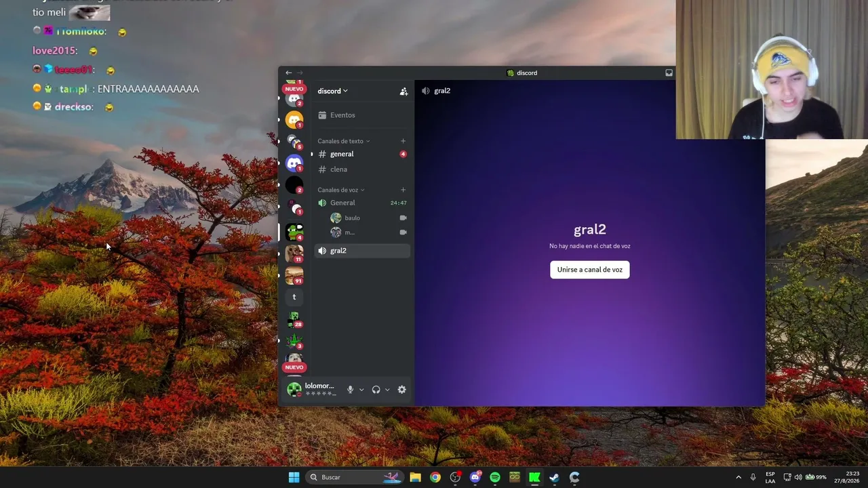Add a channel to Canales de texto
868x488 pixels.
click(403, 141)
